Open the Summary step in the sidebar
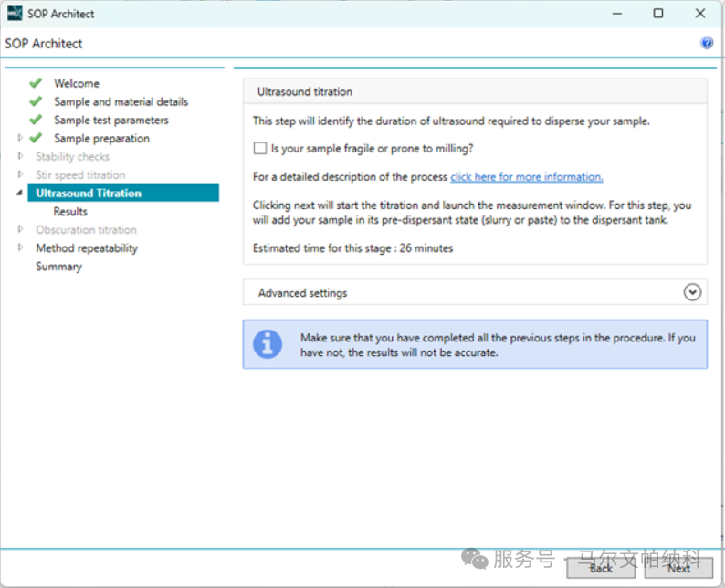The height and width of the screenshot is (588, 725). point(58,267)
